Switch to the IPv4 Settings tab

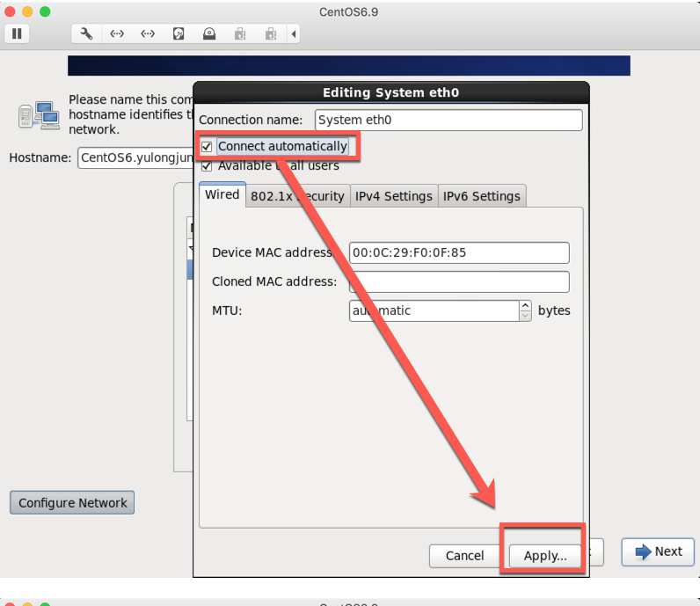[393, 196]
